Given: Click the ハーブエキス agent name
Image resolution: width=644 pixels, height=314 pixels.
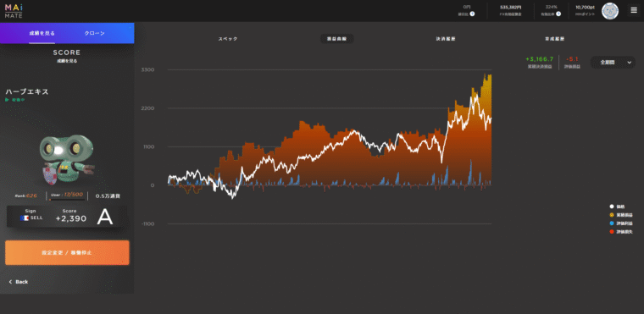Looking at the screenshot, I should point(27,92).
